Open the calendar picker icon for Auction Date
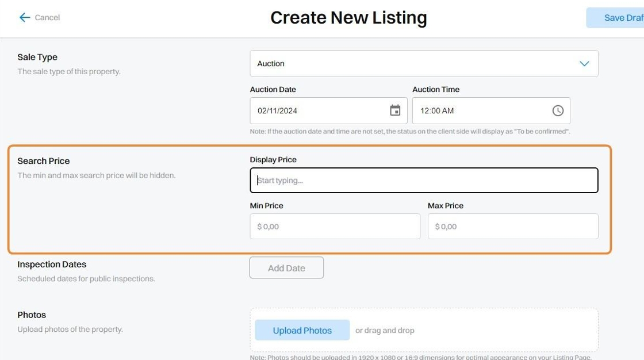This screenshot has width=644, height=360. coord(395,110)
